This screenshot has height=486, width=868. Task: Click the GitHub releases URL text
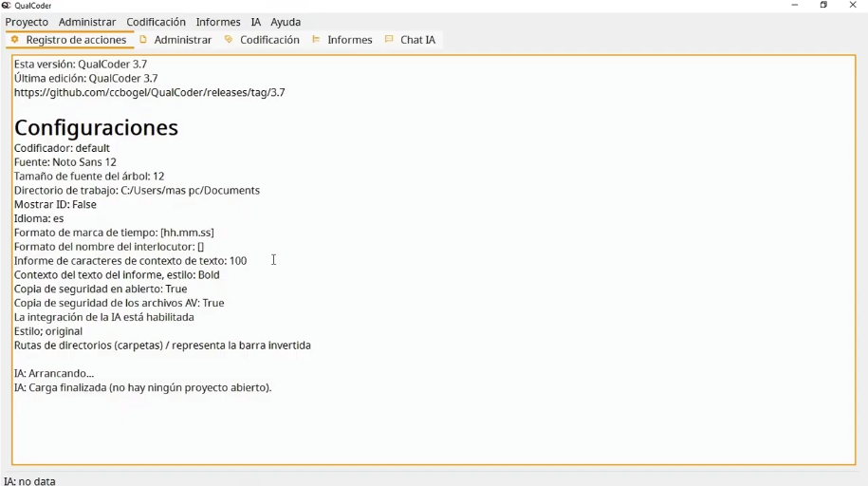coord(150,92)
